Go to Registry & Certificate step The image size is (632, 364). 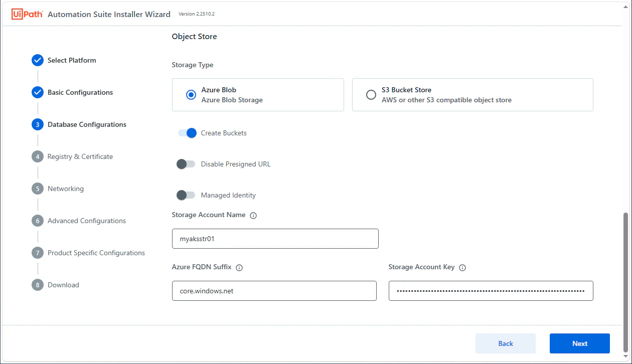point(80,156)
